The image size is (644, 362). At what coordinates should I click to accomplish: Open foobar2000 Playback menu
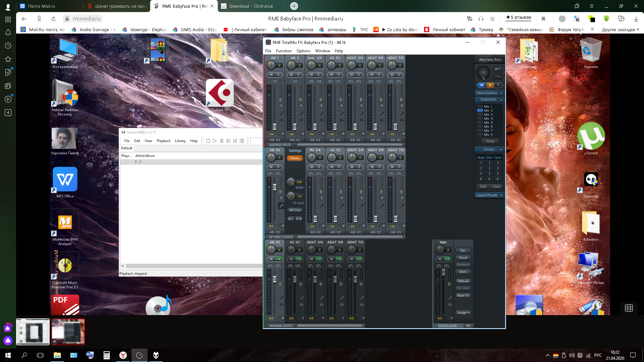(163, 141)
